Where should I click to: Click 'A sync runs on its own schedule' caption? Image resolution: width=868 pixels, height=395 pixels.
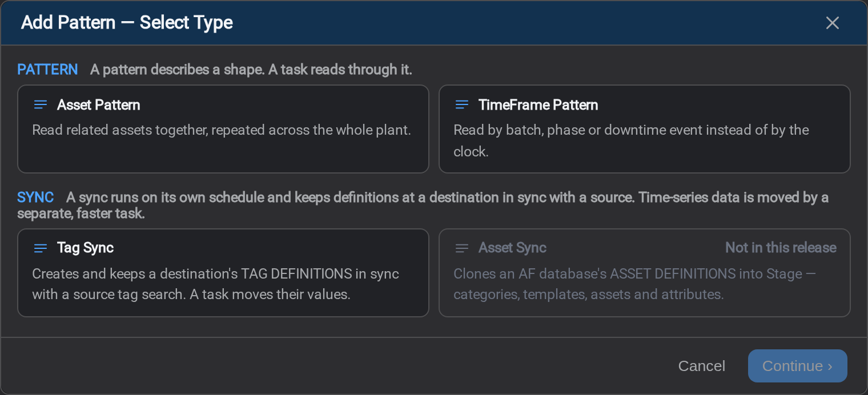click(423, 205)
